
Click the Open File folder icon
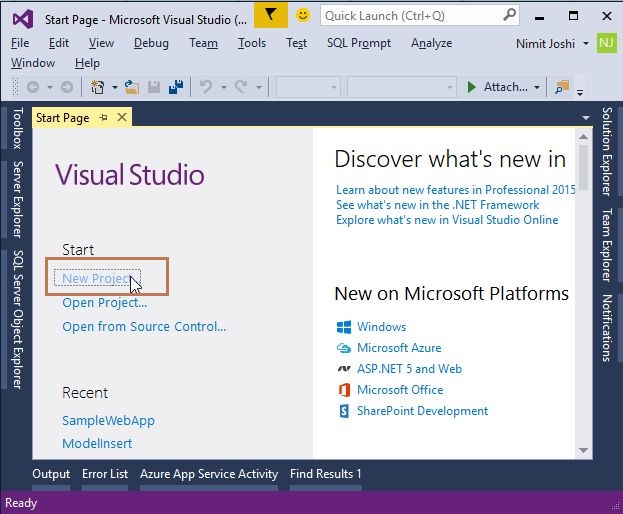tap(132, 87)
